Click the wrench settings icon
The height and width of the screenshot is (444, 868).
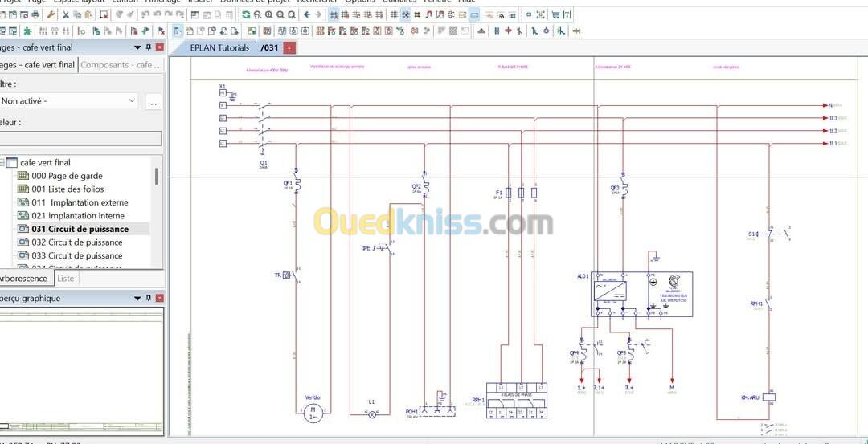(51, 14)
